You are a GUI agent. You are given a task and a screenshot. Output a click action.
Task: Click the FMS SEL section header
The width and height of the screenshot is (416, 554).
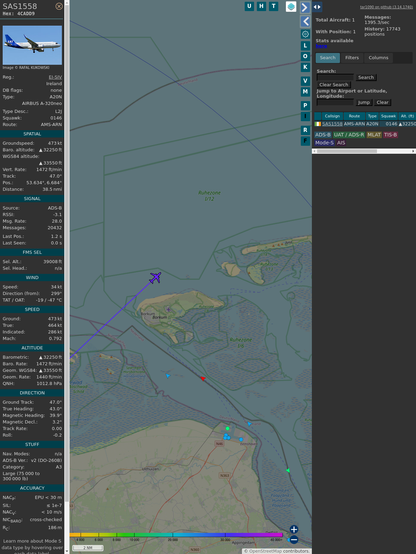click(x=32, y=252)
